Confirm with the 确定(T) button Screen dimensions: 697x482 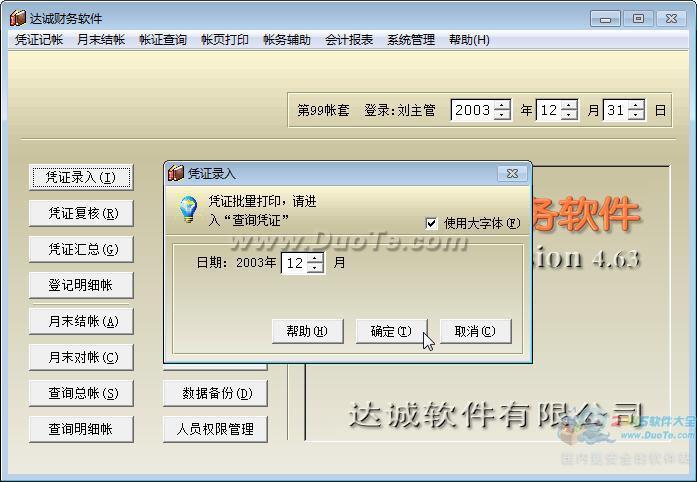point(392,331)
